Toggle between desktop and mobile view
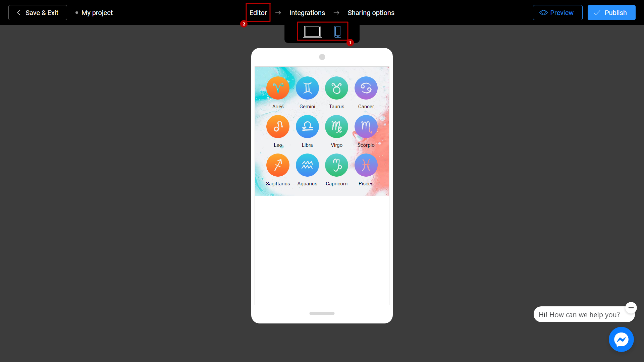This screenshot has height=362, width=644. (x=322, y=32)
